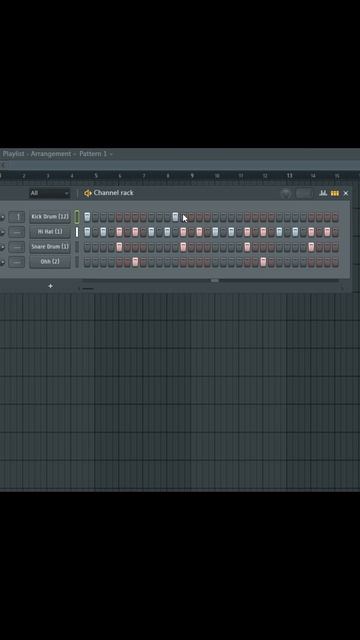Screen dimensions: 360x640
Task: Close the Channel rack window
Action: pyautogui.click(x=346, y=193)
